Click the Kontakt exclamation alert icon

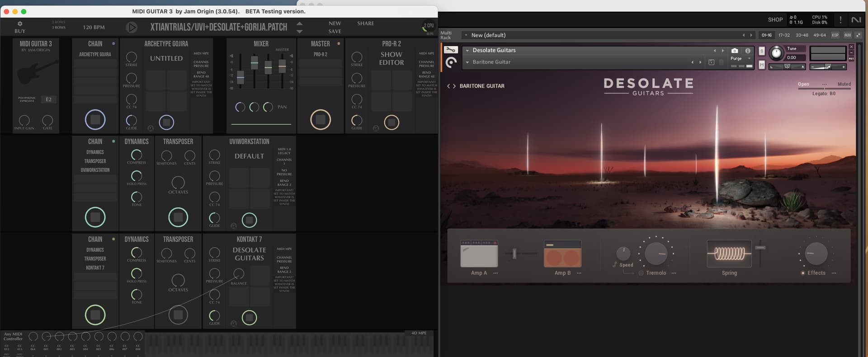click(840, 19)
